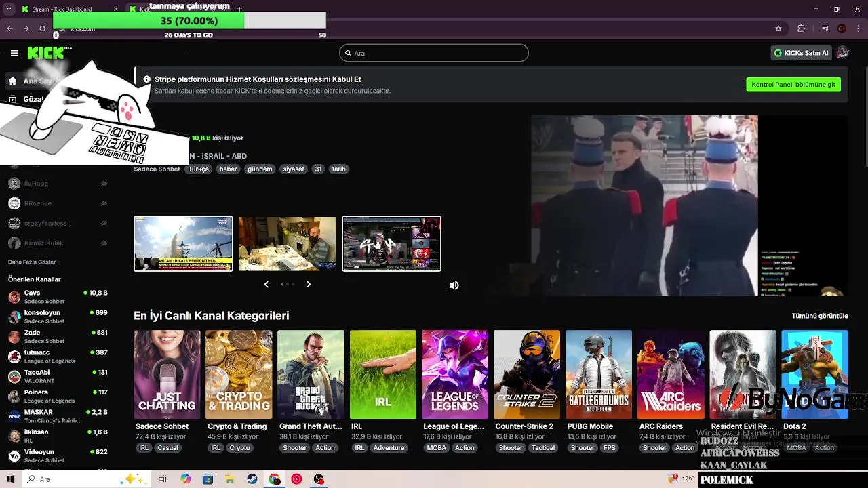868x488 pixels.
Task: Open the League of Legends category card
Action: pyautogui.click(x=455, y=374)
